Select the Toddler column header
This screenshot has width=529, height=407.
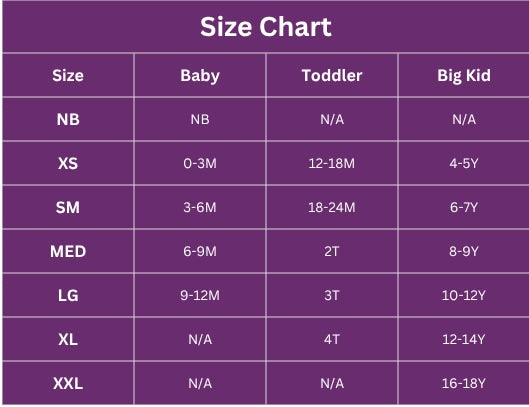(332, 75)
